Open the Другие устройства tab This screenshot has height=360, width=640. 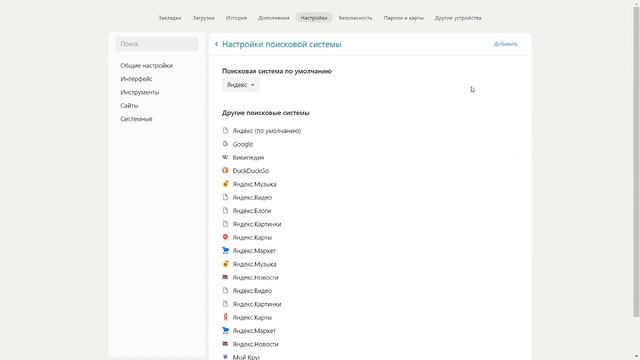(x=458, y=18)
